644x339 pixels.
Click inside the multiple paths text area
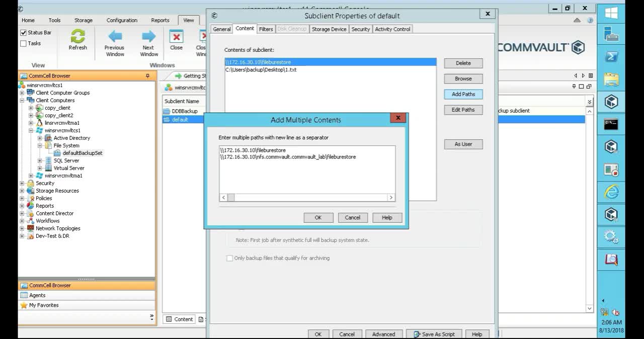(x=307, y=170)
